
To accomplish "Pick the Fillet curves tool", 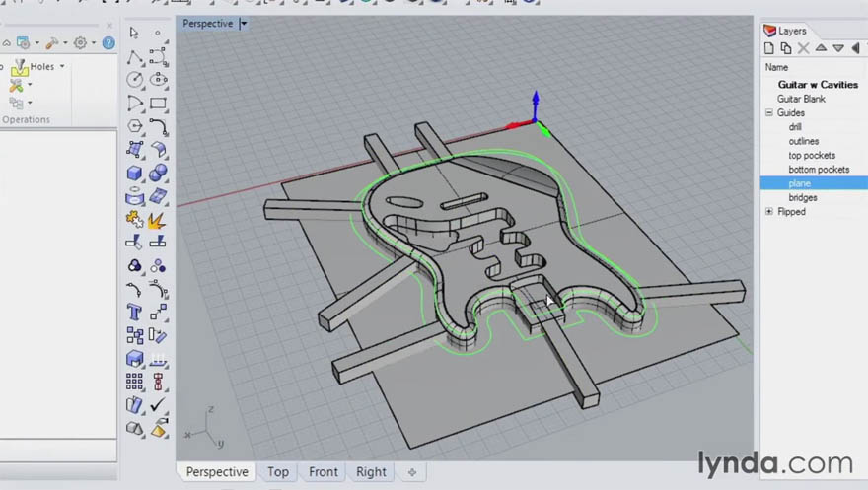I will tap(159, 126).
